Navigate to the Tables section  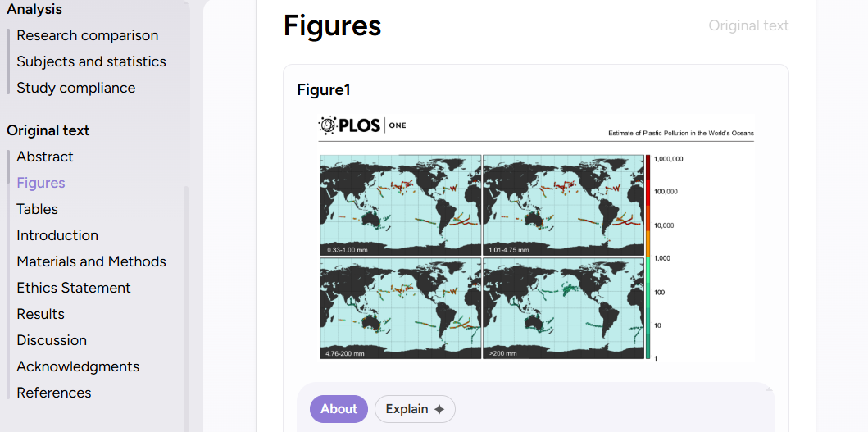coord(37,209)
